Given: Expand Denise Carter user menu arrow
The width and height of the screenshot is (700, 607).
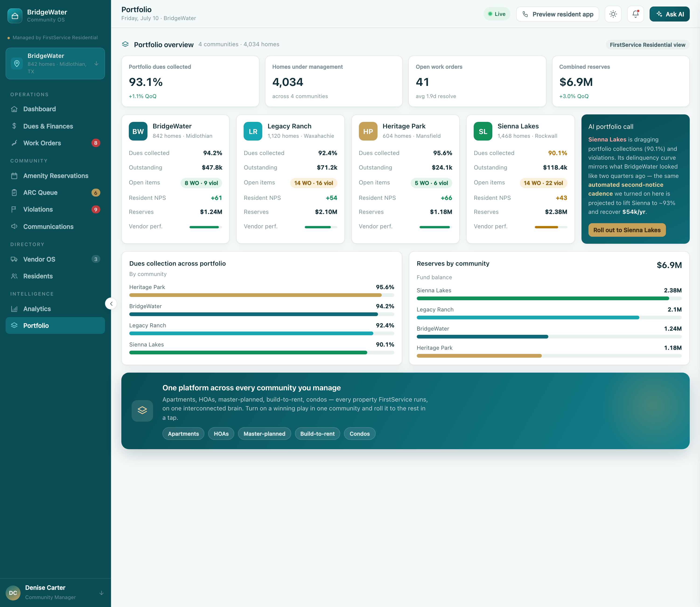Looking at the screenshot, I should tap(101, 593).
